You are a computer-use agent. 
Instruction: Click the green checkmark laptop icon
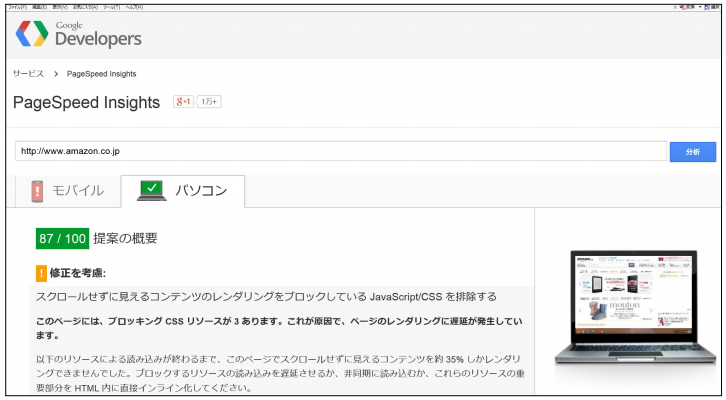(x=151, y=190)
